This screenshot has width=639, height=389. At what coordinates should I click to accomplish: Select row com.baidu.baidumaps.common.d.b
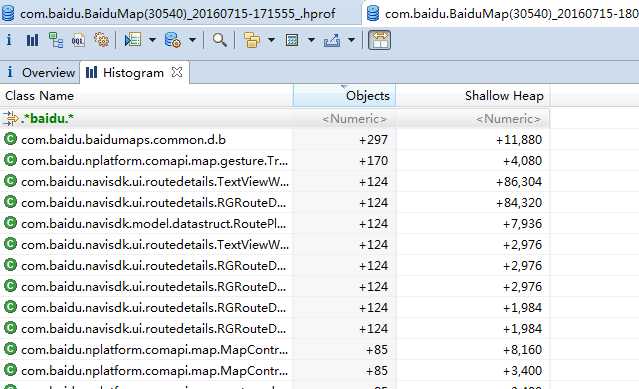tap(275, 140)
